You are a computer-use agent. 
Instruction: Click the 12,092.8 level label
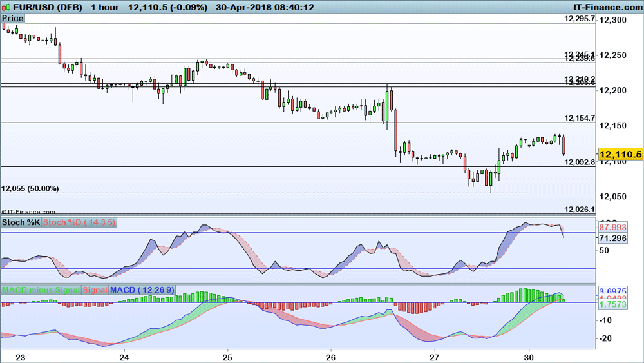pyautogui.click(x=580, y=162)
